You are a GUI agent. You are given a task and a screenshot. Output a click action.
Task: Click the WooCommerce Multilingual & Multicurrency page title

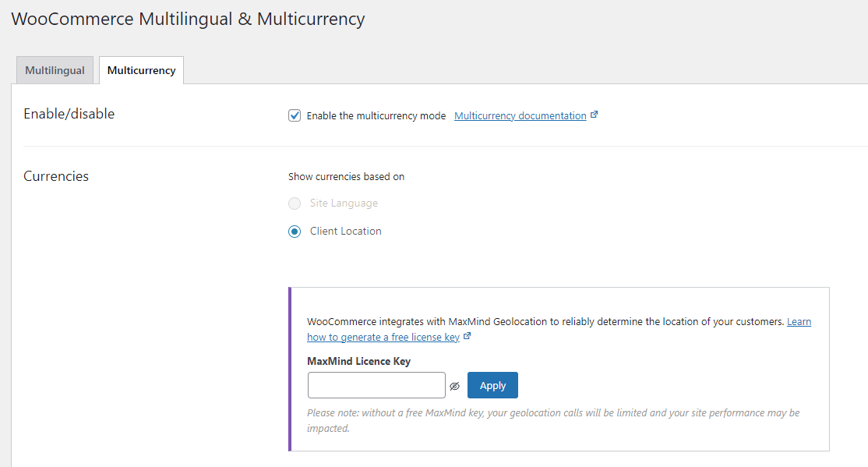pyautogui.click(x=189, y=19)
